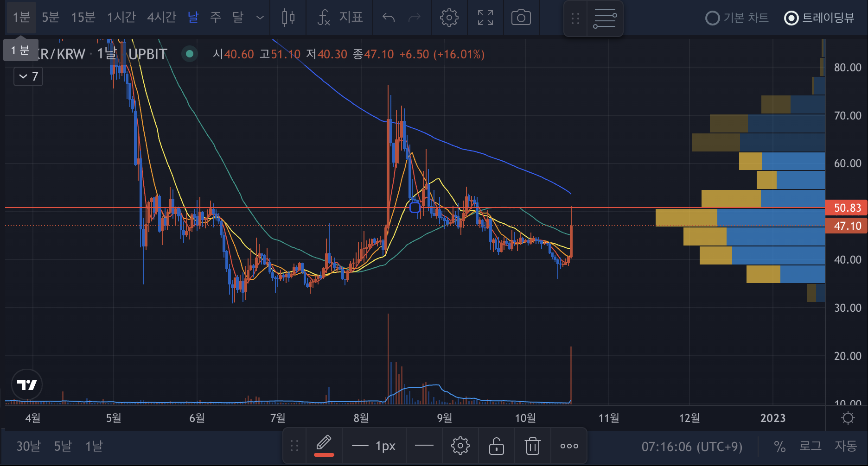The width and height of the screenshot is (868, 466).
Task: Select the blue circle drawing anchor
Action: (415, 208)
